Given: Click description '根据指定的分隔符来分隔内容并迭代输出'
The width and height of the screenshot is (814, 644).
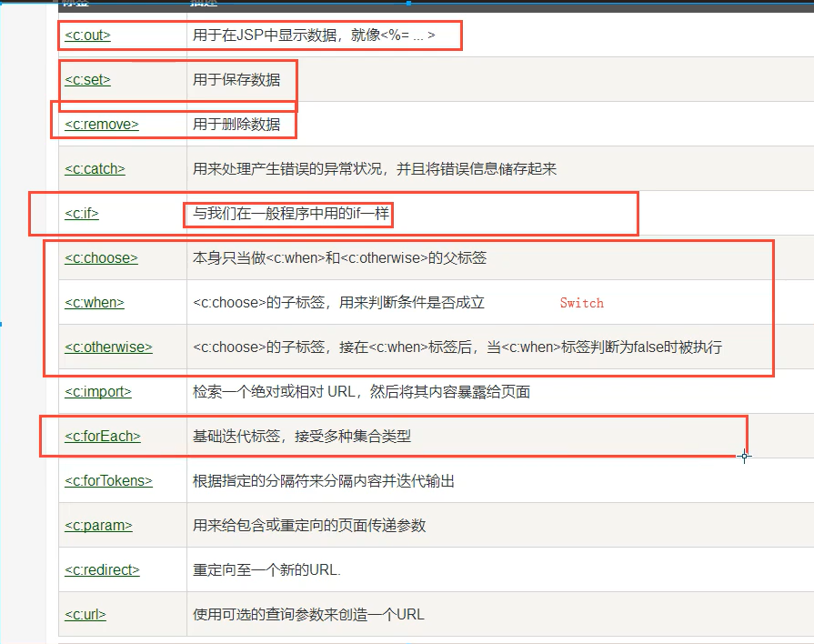Looking at the screenshot, I should 324,481.
